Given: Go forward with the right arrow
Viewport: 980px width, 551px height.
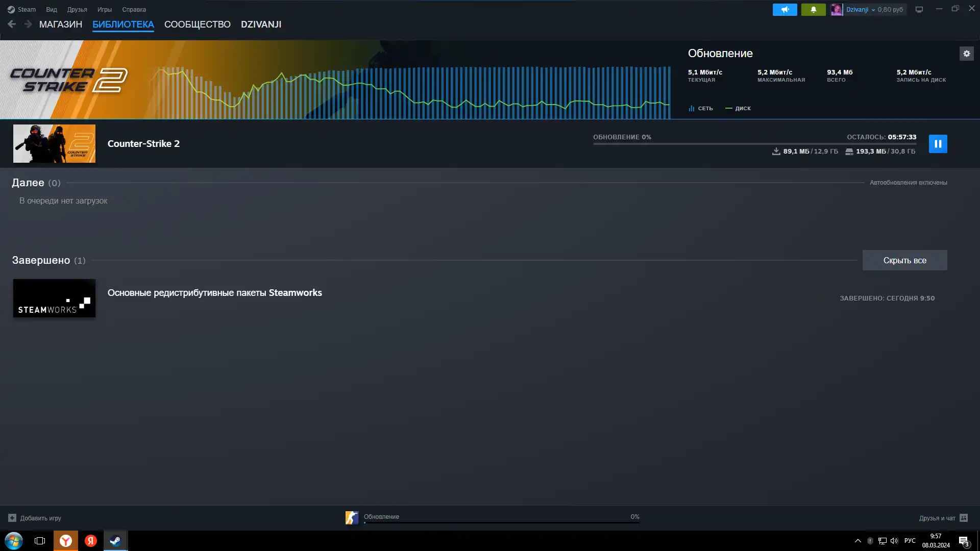Looking at the screenshot, I should tap(28, 24).
